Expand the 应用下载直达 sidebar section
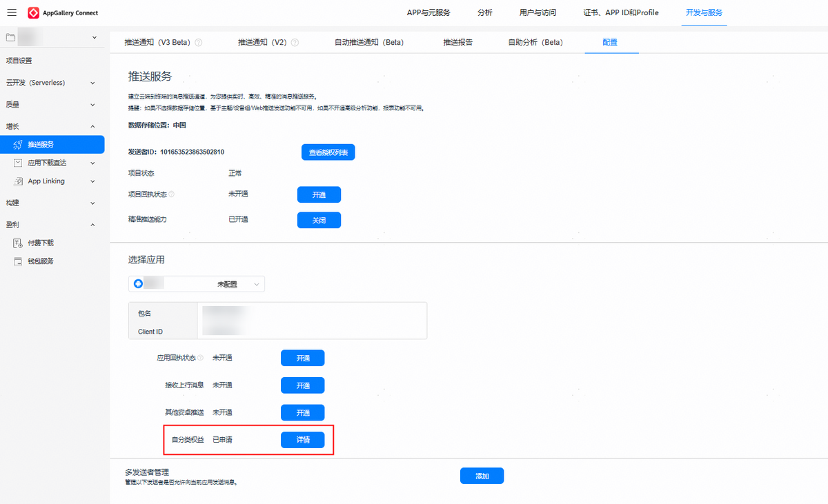 pyautogui.click(x=93, y=163)
